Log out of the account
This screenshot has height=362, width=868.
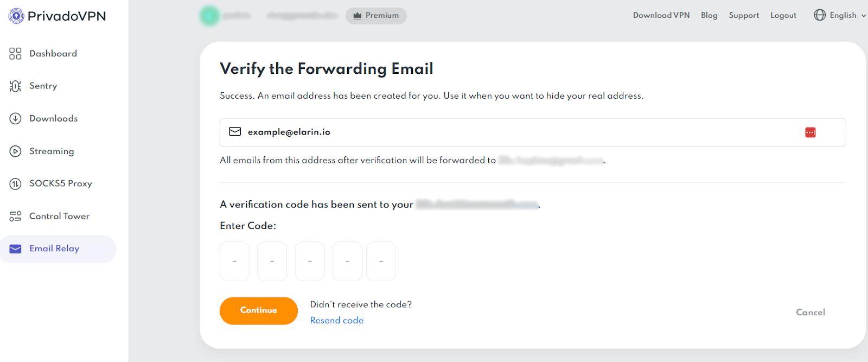783,15
